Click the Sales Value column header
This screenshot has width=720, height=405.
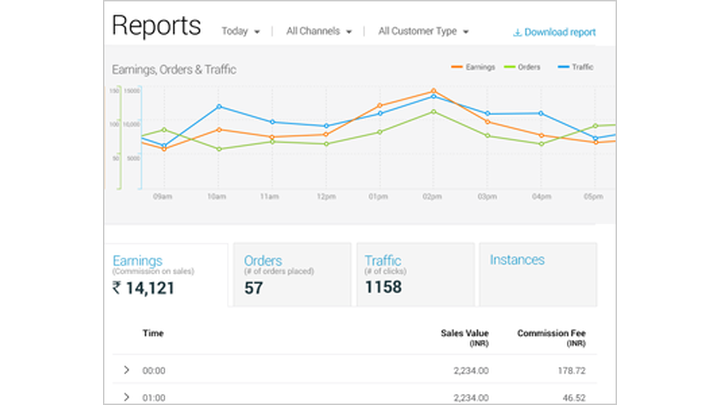coord(464,338)
